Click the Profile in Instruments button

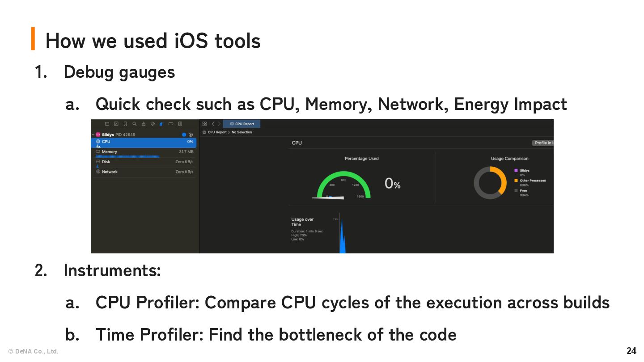point(543,143)
